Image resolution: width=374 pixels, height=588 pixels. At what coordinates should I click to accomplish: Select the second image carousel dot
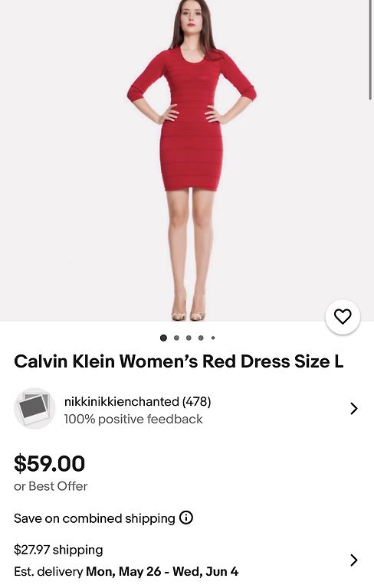coord(176,338)
